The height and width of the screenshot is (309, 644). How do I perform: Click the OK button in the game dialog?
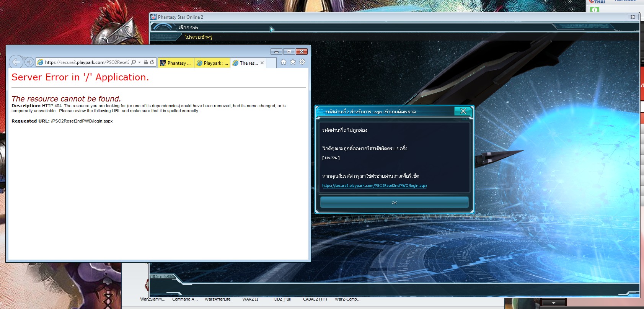pyautogui.click(x=394, y=203)
